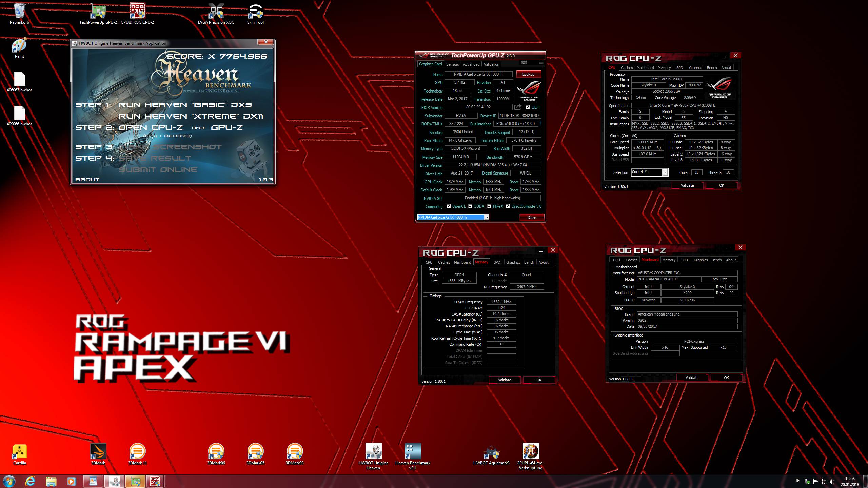868x488 pixels.
Task: Expand the GPU selection dropdown in GPU-Z
Action: [487, 217]
